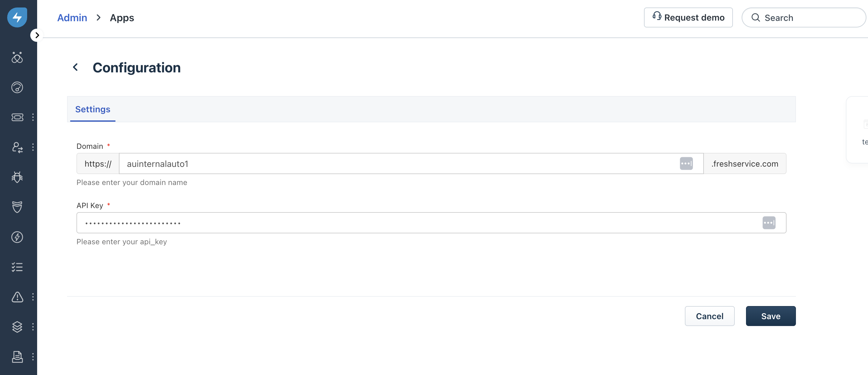This screenshot has height=375, width=868.
Task: Go back using arrow beside Configuration
Action: pos(76,67)
